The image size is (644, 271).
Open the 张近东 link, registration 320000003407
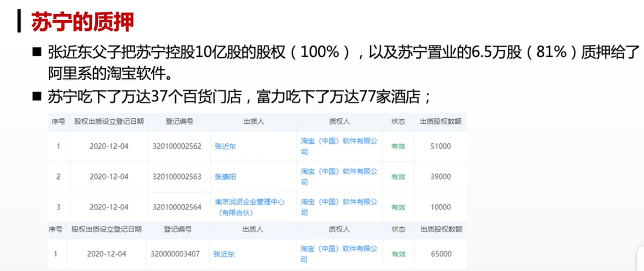[x=224, y=254]
